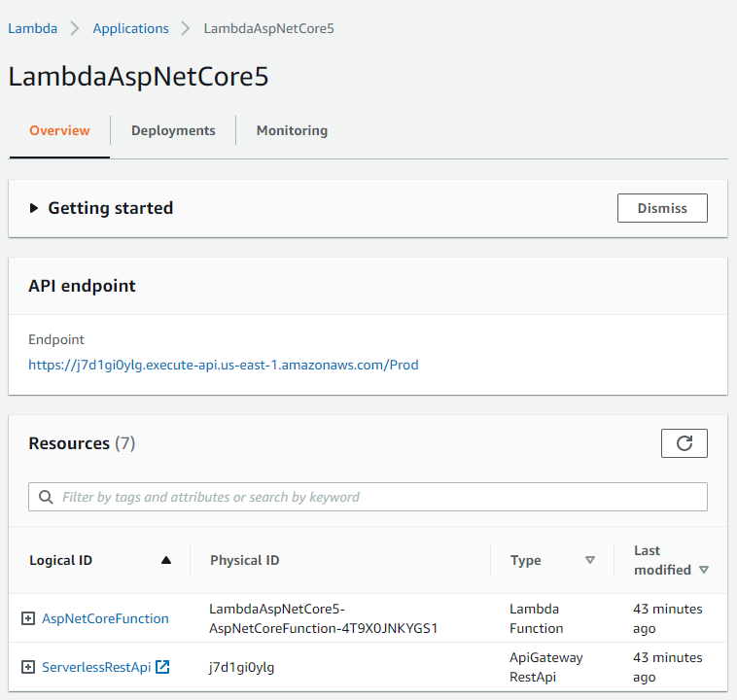The image size is (737, 700).
Task: Click the resource filter search field
Action: 368,497
